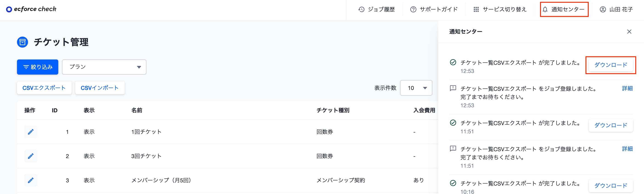Download the CSV export completed at 12:53
644x194 pixels.
pos(610,65)
